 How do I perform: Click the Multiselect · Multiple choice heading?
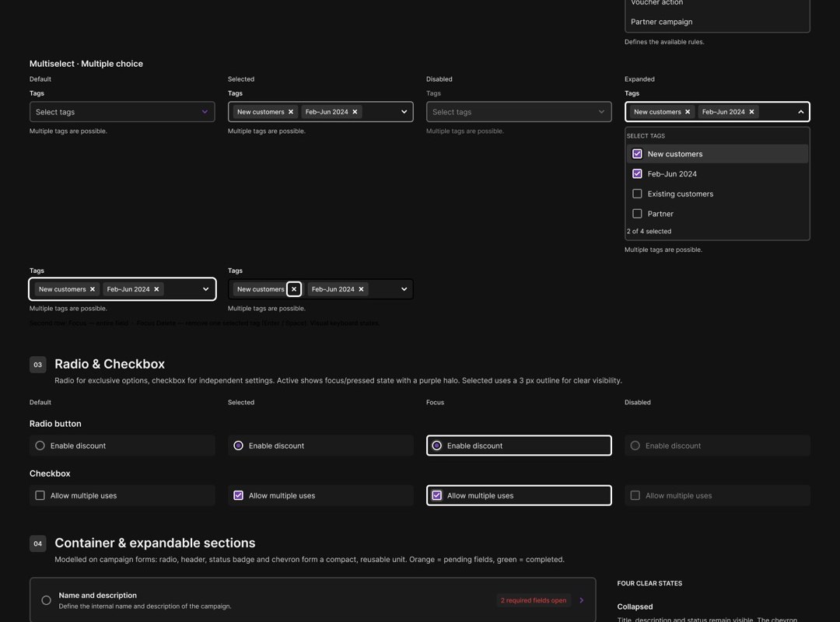tap(86, 64)
